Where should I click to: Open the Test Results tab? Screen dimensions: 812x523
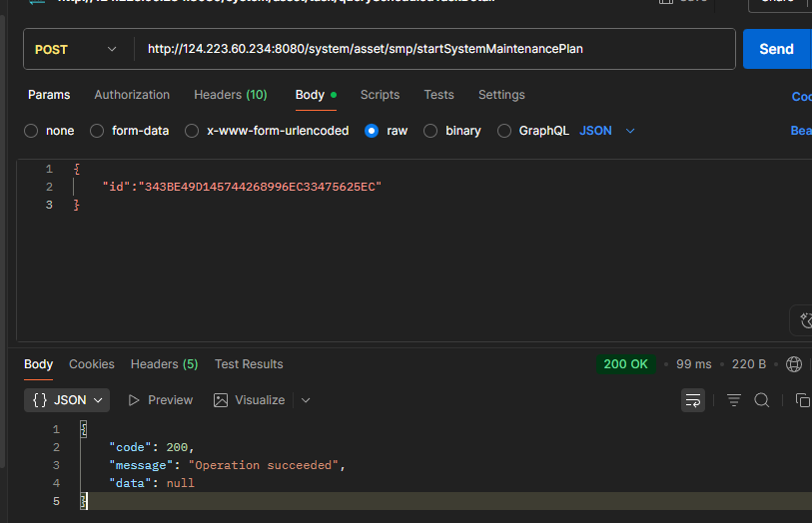249,364
